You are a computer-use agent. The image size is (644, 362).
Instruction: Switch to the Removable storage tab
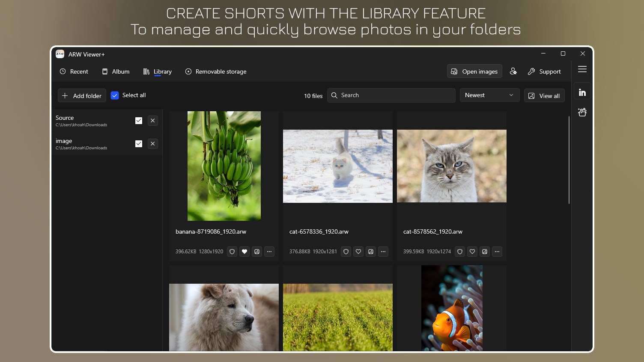click(x=216, y=71)
